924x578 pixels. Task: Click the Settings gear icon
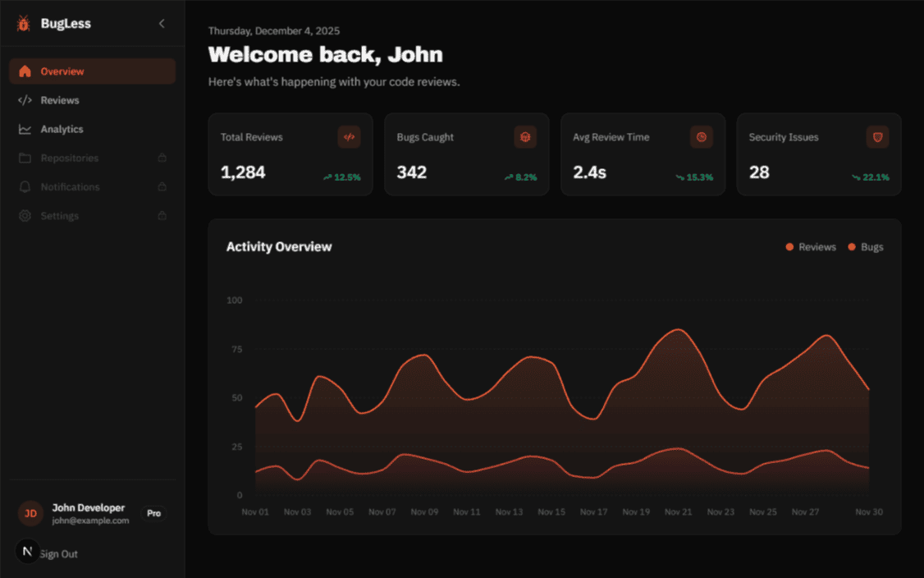coord(25,216)
